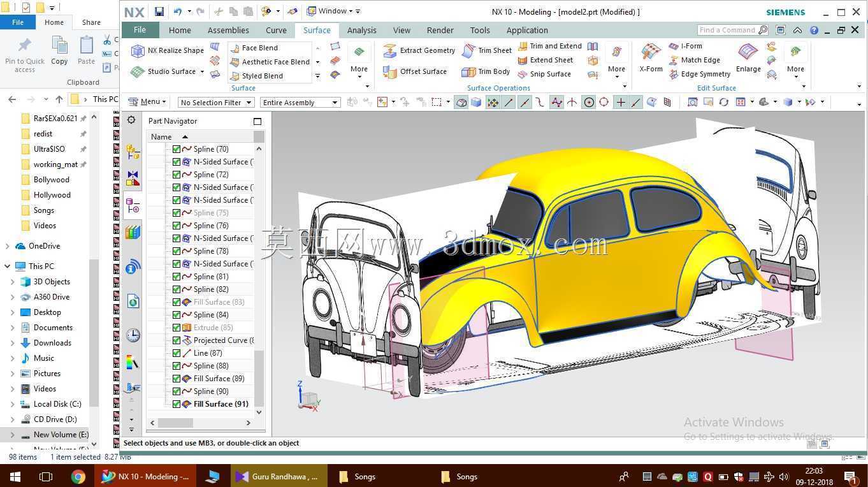868x487 pixels.
Task: Uncheck Fill Surface (89) checkbox
Action: (x=177, y=379)
